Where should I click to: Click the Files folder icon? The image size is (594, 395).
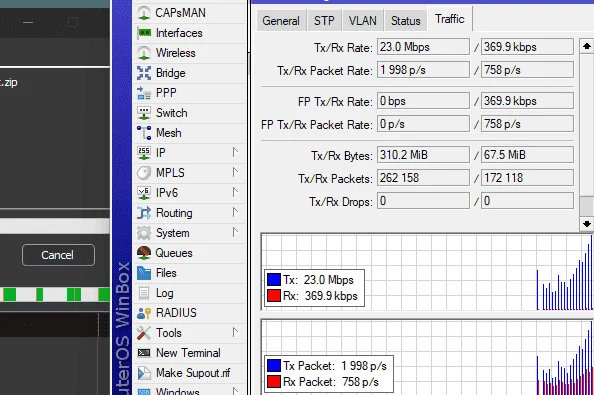(144, 273)
